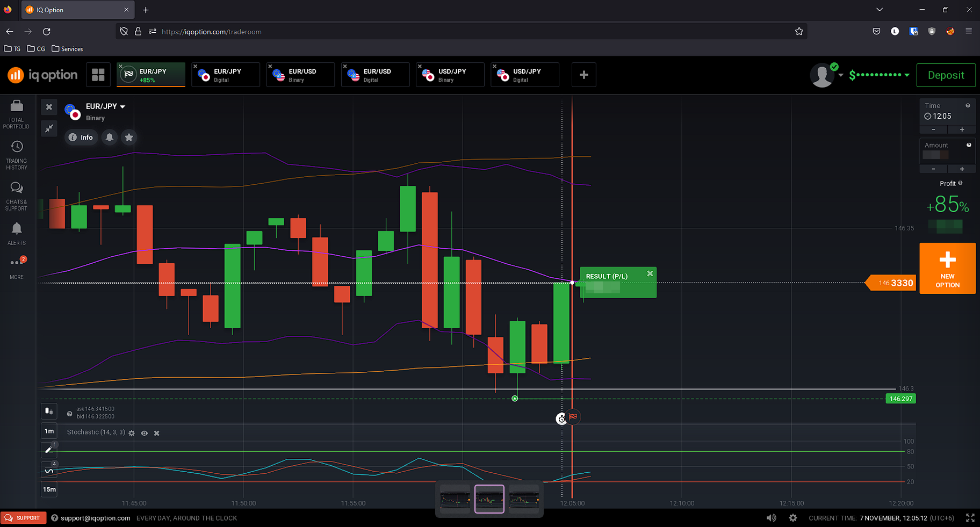Open the settings gear in the bottom bar
The height and width of the screenshot is (527, 980).
click(793, 518)
